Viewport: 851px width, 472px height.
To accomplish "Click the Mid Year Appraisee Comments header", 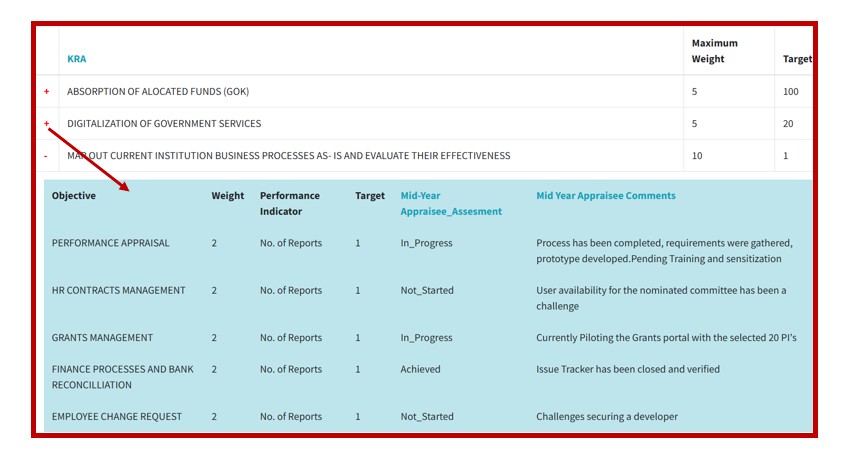I will point(605,196).
